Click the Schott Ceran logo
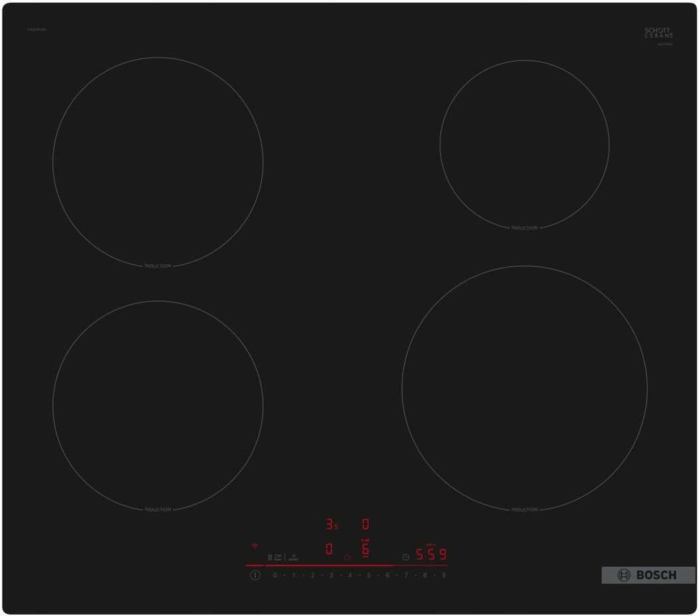Image resolution: width=699 pixels, height=616 pixels. pos(658,33)
